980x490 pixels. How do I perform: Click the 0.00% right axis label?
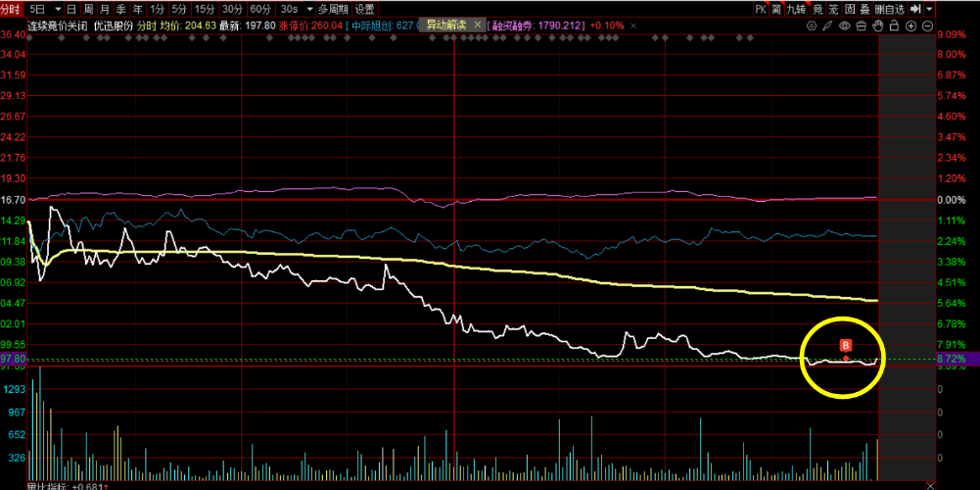(952, 200)
